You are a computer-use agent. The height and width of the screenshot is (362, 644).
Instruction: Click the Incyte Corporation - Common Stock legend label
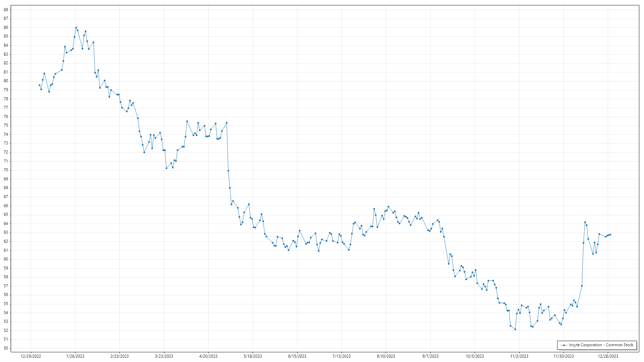click(x=601, y=345)
